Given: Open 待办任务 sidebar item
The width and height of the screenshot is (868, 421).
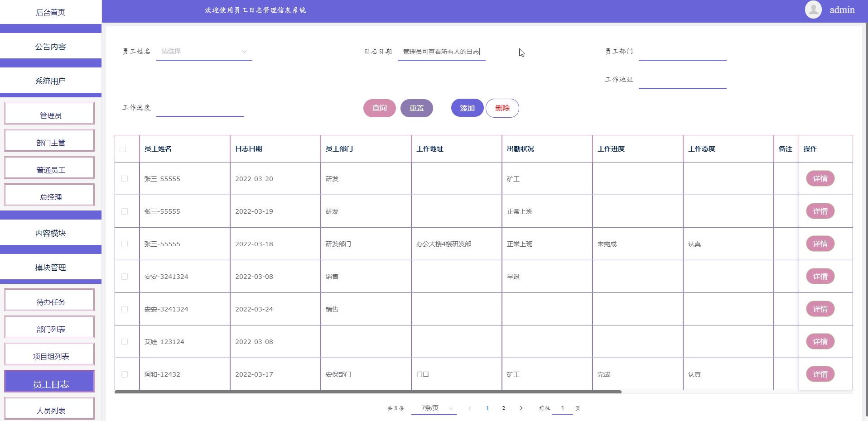Looking at the screenshot, I should [49, 300].
